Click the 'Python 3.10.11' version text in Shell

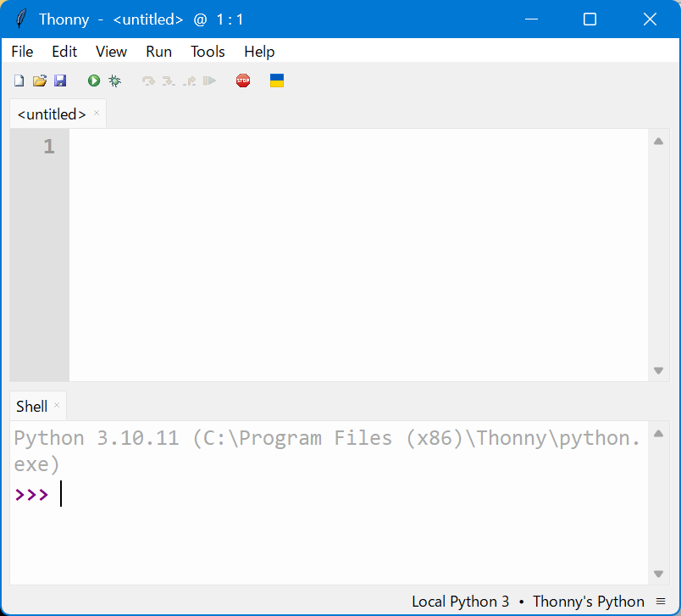pos(97,438)
